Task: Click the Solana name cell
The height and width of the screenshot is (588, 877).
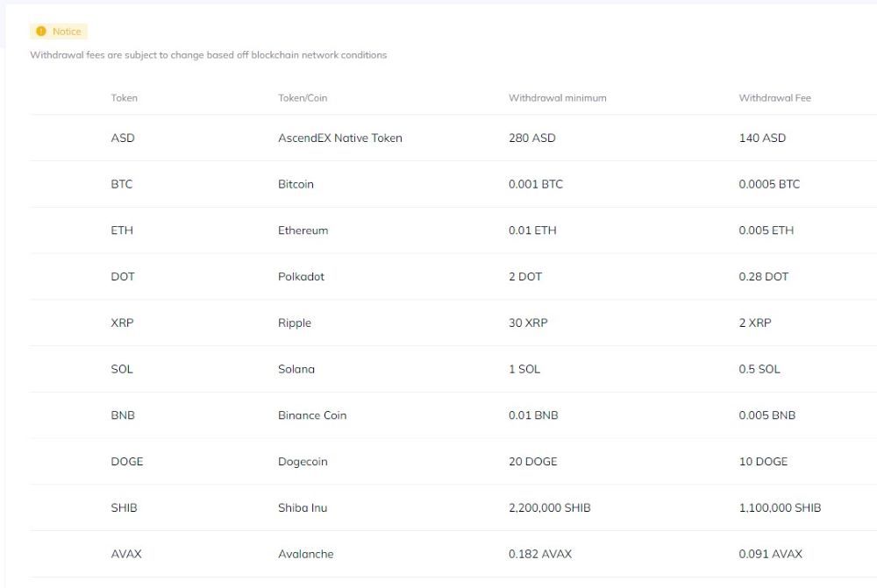Action: [296, 370]
